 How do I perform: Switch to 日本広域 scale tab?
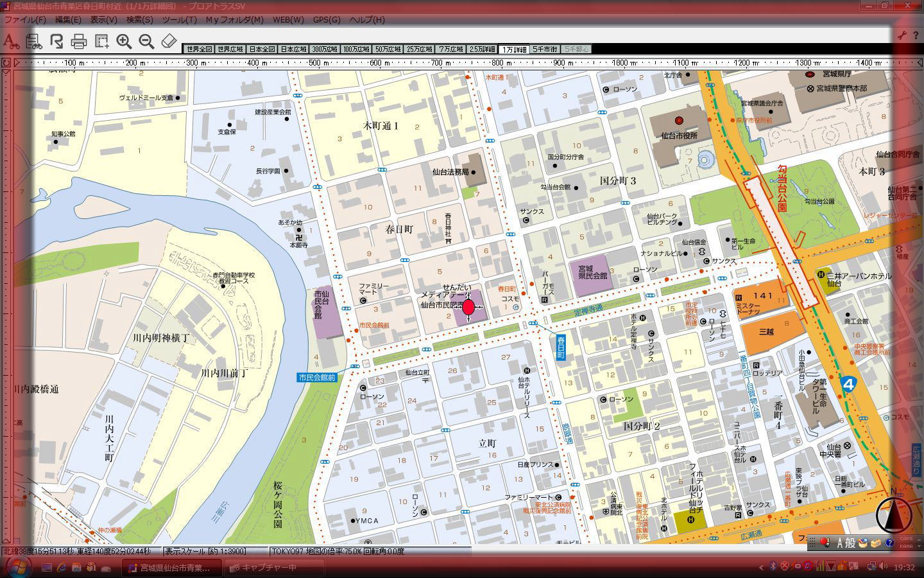click(293, 49)
